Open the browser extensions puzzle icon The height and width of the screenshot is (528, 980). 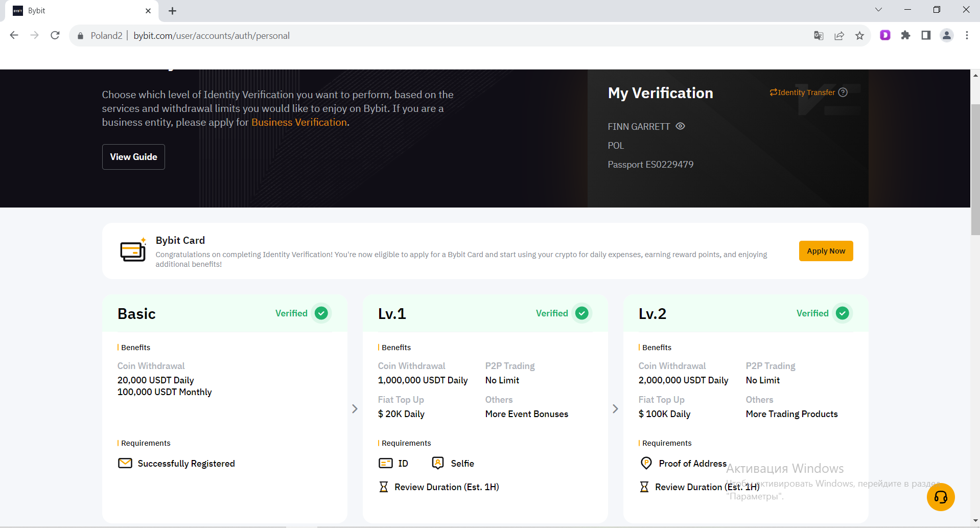click(905, 35)
